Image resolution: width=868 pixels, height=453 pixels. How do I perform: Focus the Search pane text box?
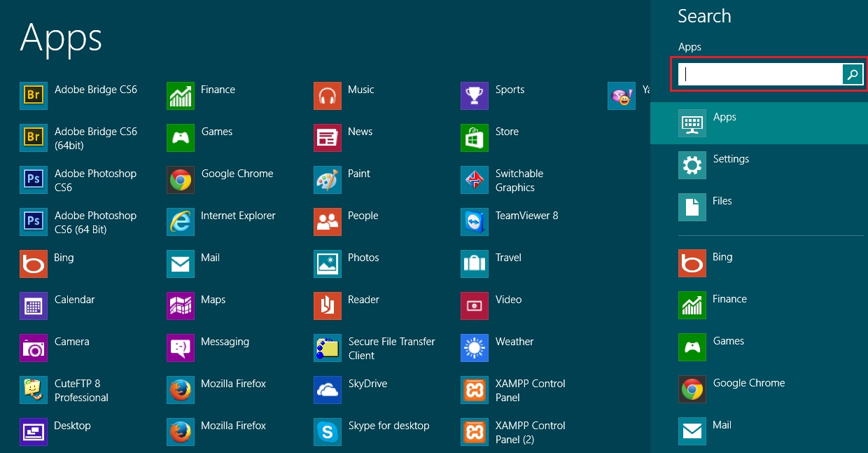coord(760,74)
